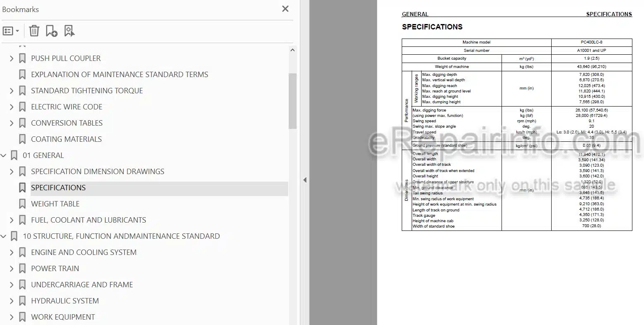Click the 'Swing speed' row label
Screen dimensions: 644x325
(x=424, y=121)
